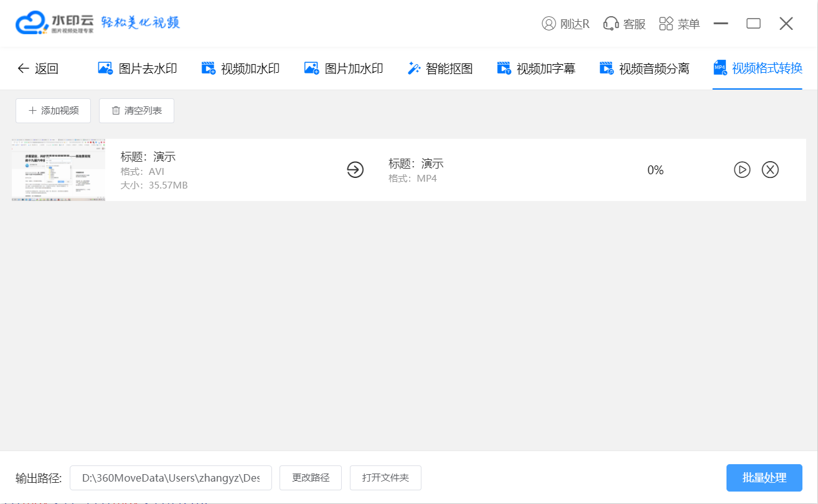This screenshot has height=504, width=818.
Task: Open the 菜单 grid menu
Action: click(x=679, y=24)
